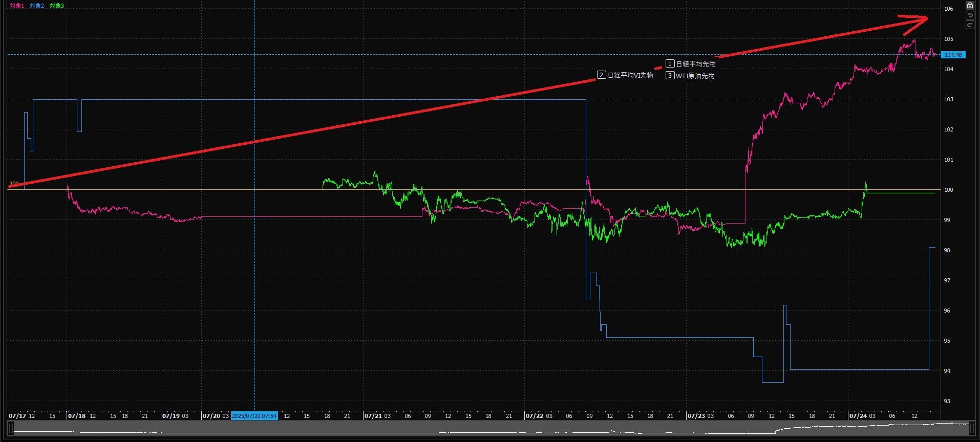
Task: Click the redo arrow icon
Action: [969, 25]
